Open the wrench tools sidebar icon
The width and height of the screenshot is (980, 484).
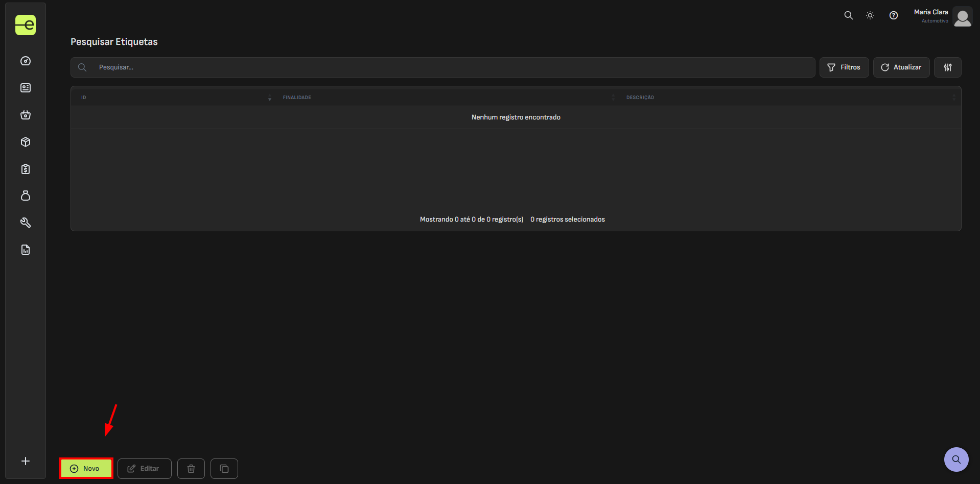click(x=26, y=223)
